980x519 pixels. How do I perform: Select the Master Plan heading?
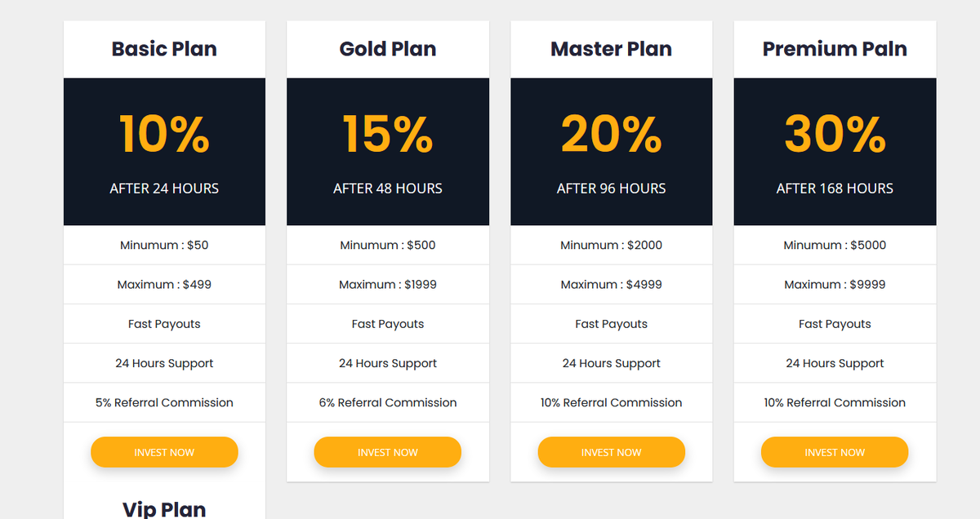tap(612, 49)
